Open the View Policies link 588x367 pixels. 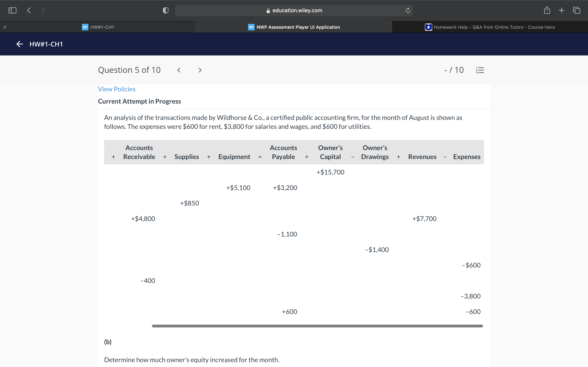coord(117,89)
